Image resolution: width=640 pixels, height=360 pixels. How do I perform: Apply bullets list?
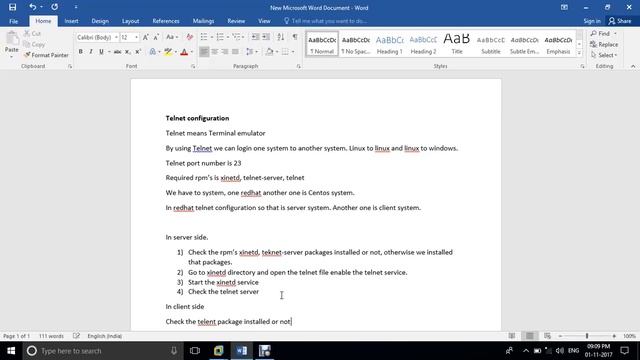[x=204, y=37]
